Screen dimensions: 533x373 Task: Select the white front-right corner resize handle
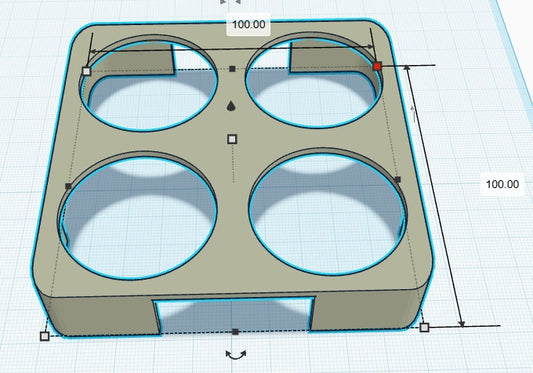point(424,327)
